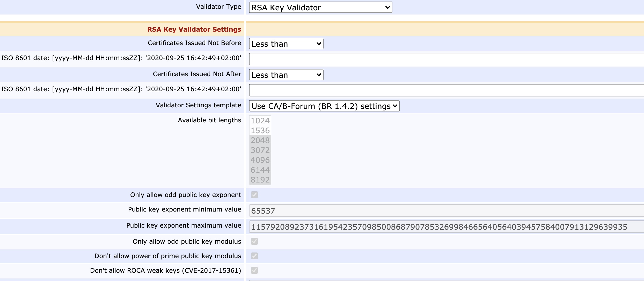Image resolution: width=644 pixels, height=281 pixels.
Task: Click the Not Before ISO 8601 date field
Action: (446, 59)
